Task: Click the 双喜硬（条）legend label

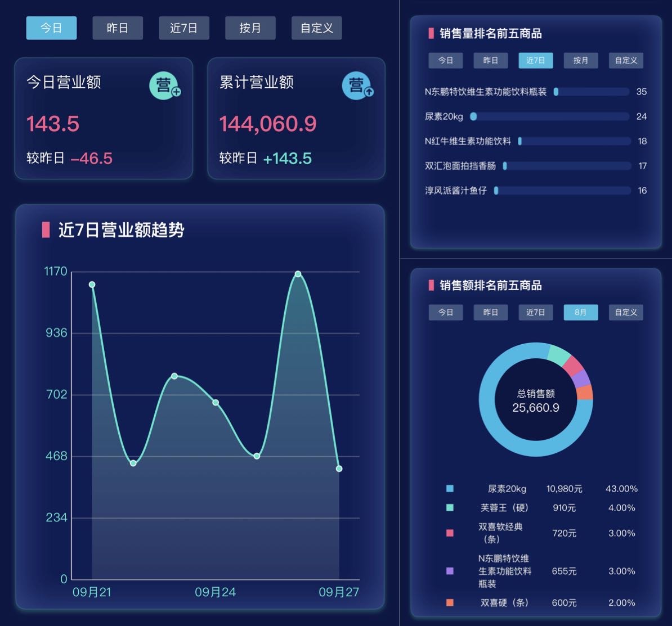Action: coord(504,603)
